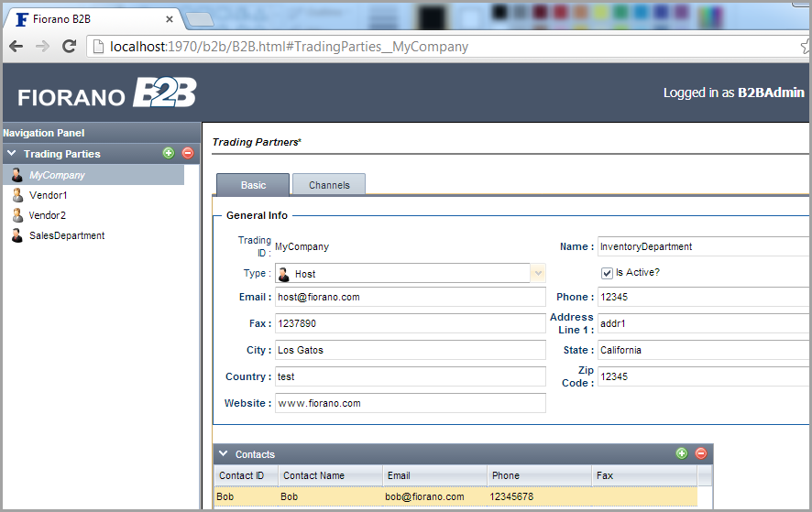
Task: Open the Type dropdown arrow
Action: (x=538, y=273)
